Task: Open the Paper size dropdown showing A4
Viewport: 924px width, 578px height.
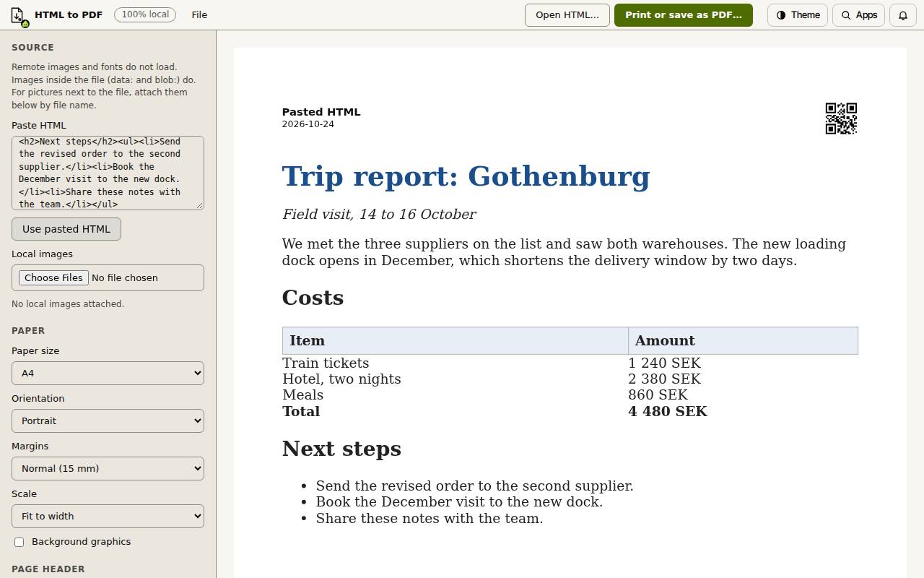Action: 108,374
